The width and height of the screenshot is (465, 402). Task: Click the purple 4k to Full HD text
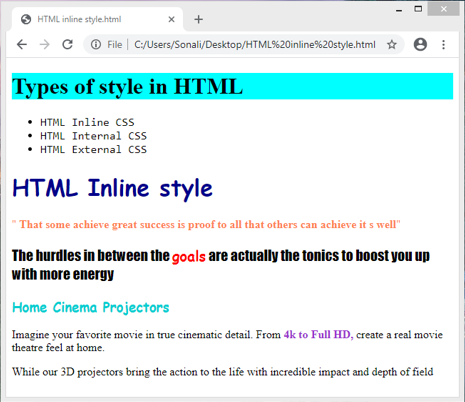[318, 334]
